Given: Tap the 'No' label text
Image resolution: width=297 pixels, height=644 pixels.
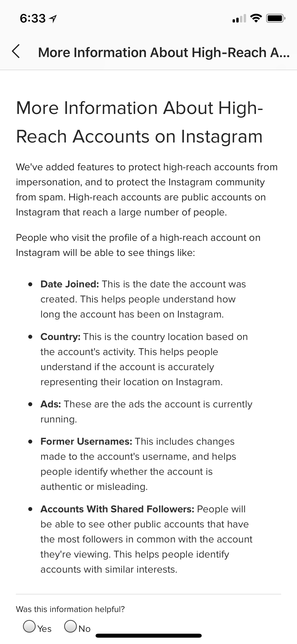Looking at the screenshot, I should pos(84,629).
